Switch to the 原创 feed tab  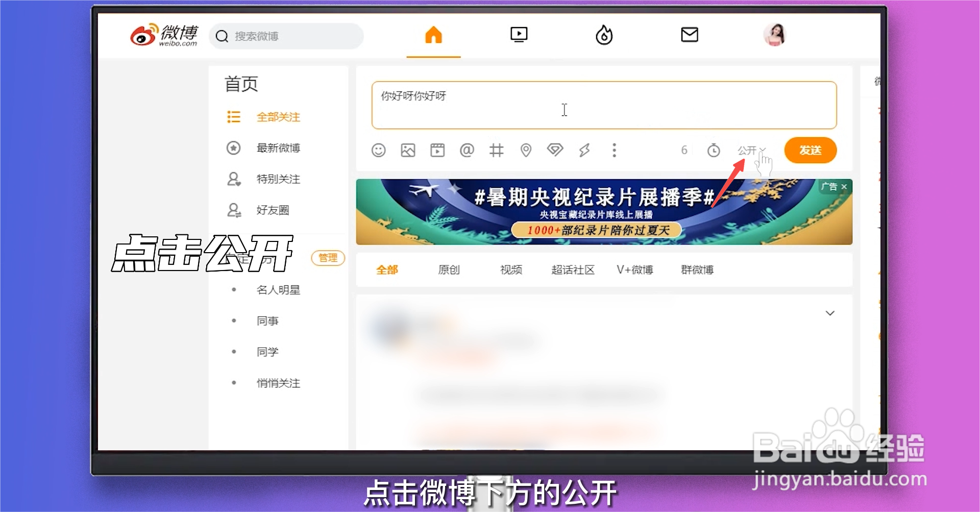(x=449, y=270)
